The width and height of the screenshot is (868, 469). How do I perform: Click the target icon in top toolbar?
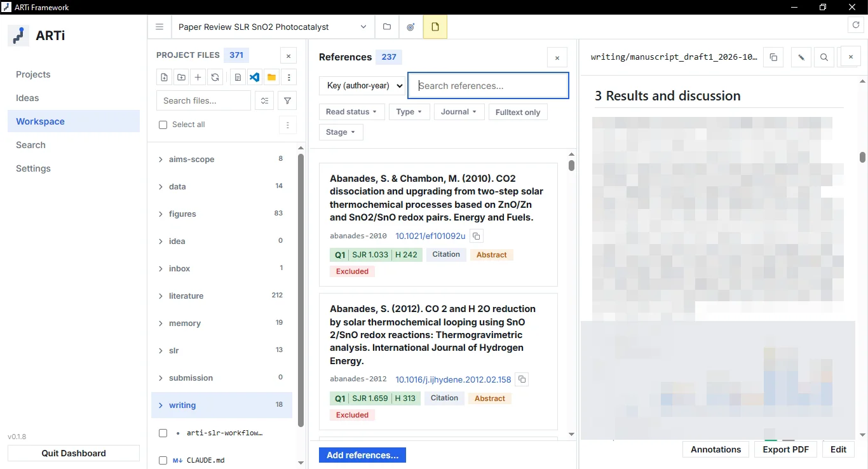(410, 27)
